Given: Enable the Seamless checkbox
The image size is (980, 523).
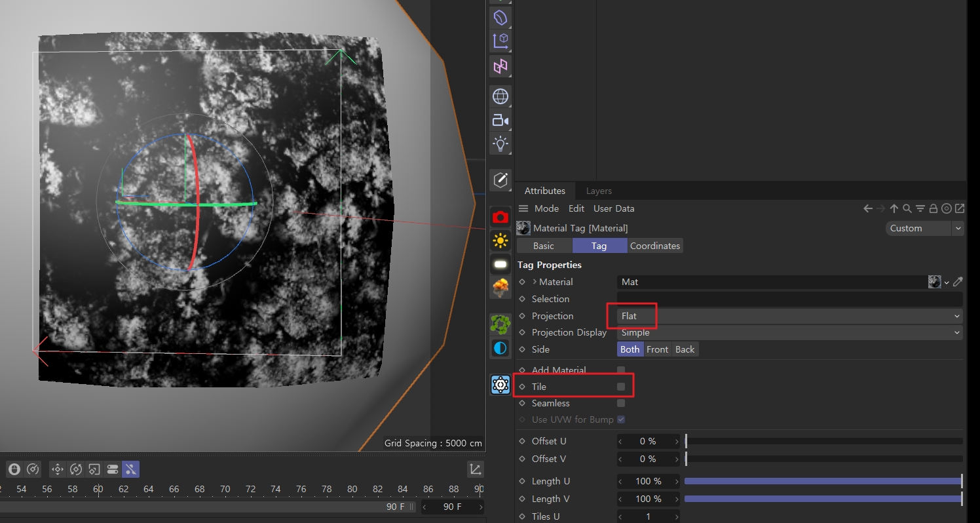Looking at the screenshot, I should coord(621,403).
